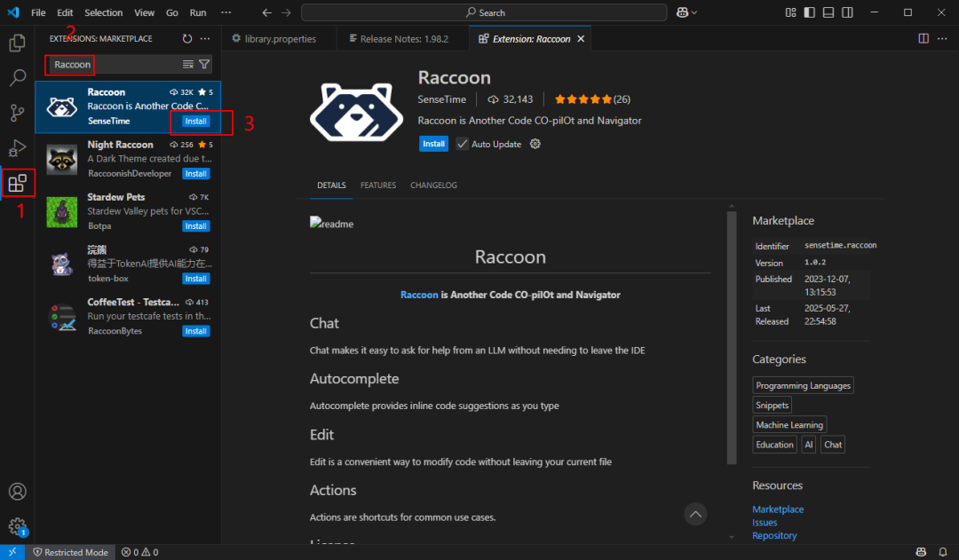Open the Raccoon link in readme
The height and width of the screenshot is (560, 959).
click(x=419, y=295)
